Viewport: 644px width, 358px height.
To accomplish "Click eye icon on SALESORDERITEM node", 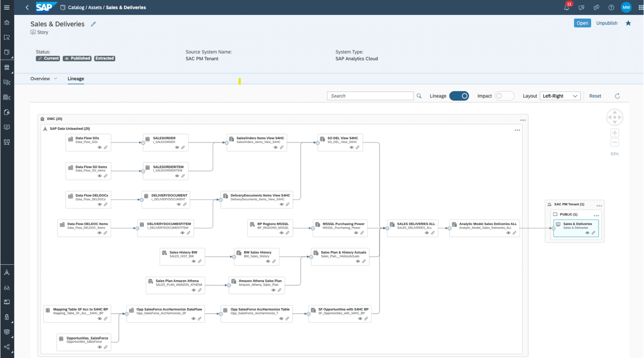I will point(177,176).
